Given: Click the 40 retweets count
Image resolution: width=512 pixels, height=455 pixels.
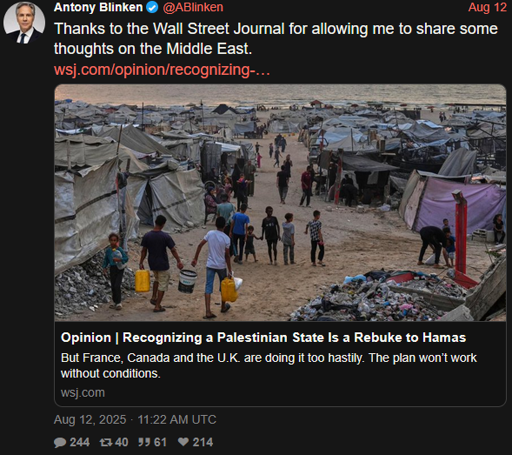Looking at the screenshot, I should point(121,442).
